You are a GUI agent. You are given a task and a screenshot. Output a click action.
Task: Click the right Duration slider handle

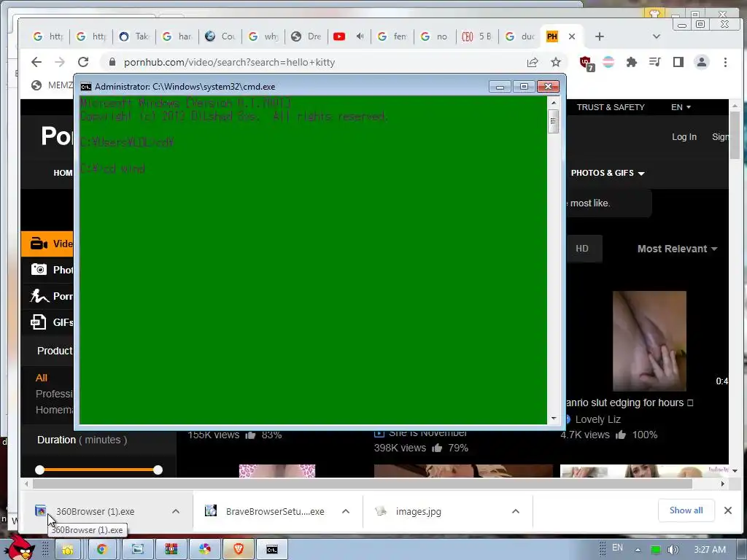158,470
